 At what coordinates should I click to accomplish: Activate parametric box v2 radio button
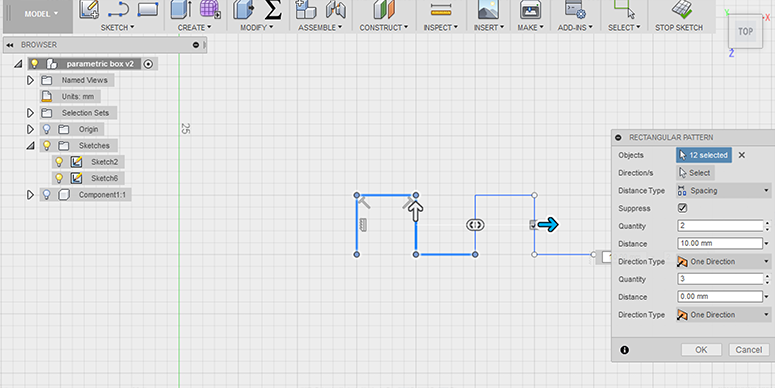148,64
